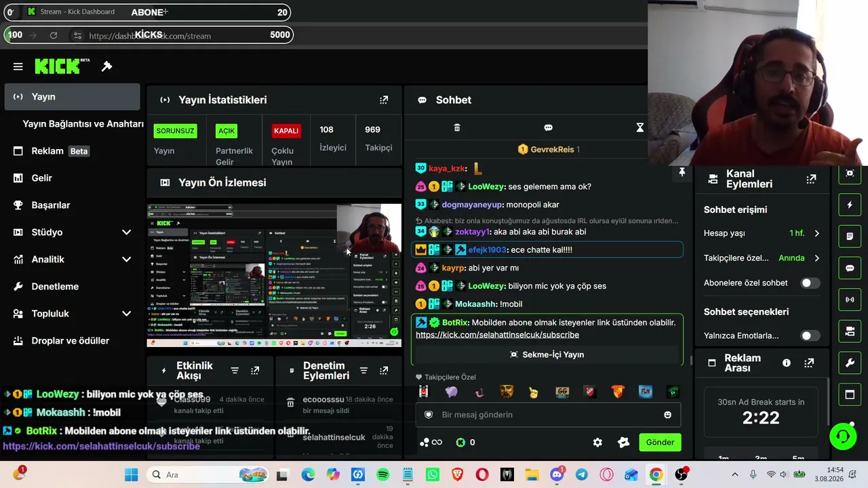
Task: Open WhatsApp from the taskbar
Action: point(433,475)
